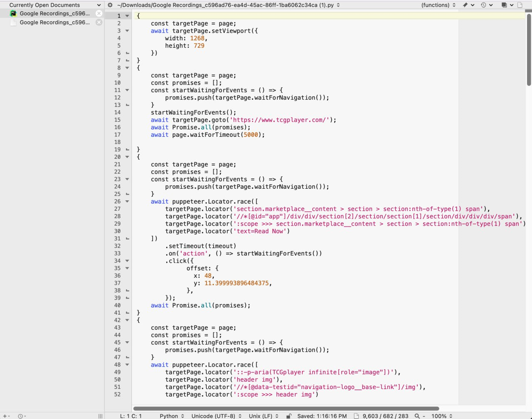
Task: Collapse the fold triangle at line 8
Action: [127, 68]
